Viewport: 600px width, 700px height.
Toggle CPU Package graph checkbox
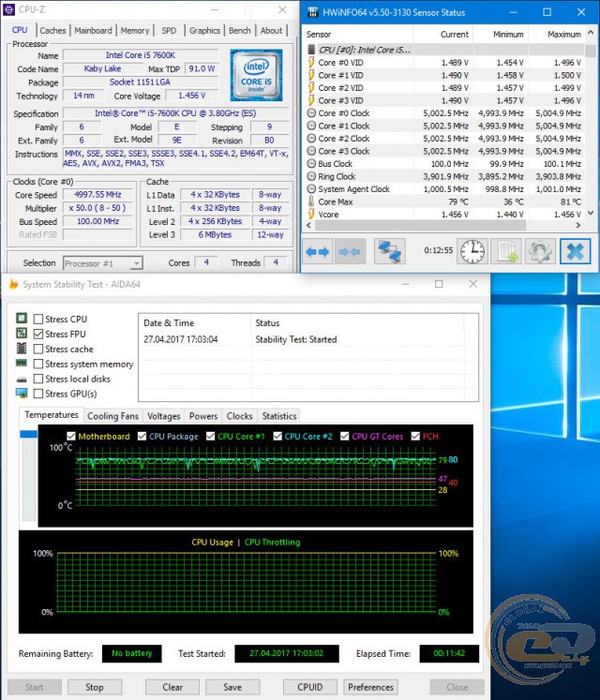pyautogui.click(x=142, y=436)
